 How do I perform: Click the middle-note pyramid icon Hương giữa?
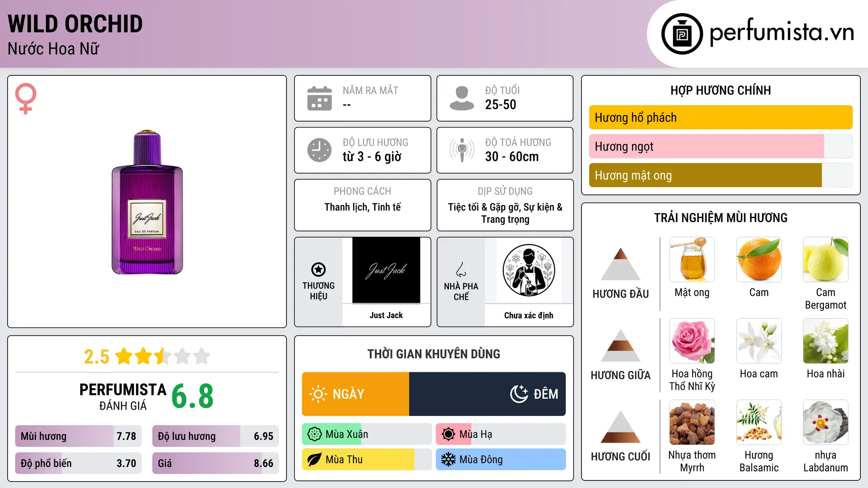coord(620,345)
